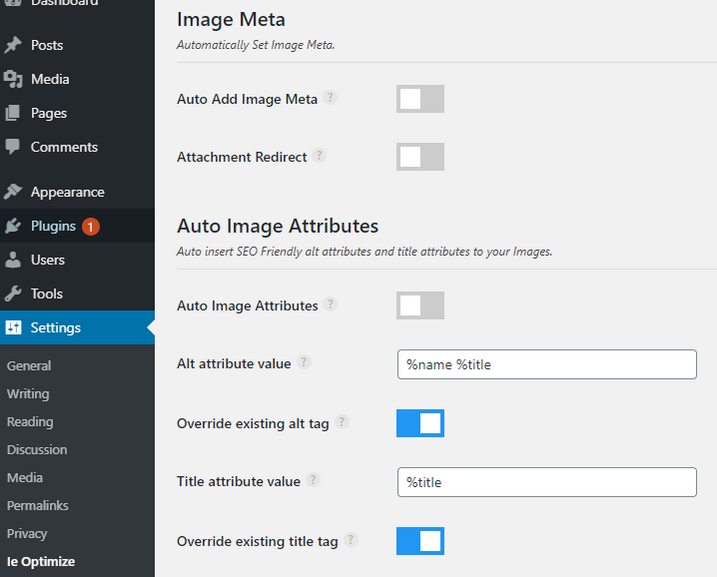Disable the Override existing alt tag switch
The width and height of the screenshot is (717, 577).
[420, 423]
